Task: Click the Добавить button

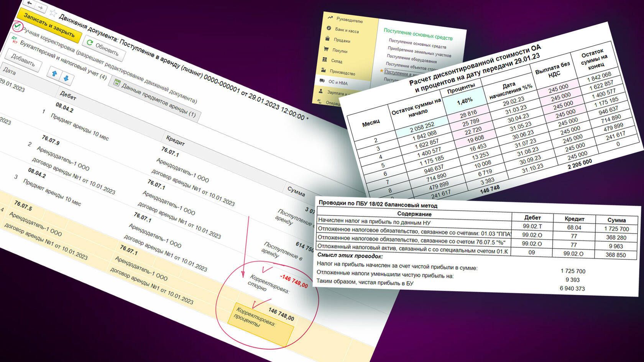Action: click(x=23, y=60)
